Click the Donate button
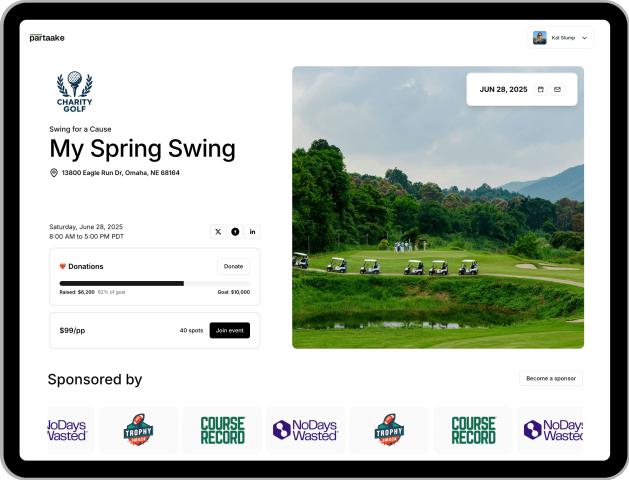This screenshot has width=629, height=480. point(233,266)
